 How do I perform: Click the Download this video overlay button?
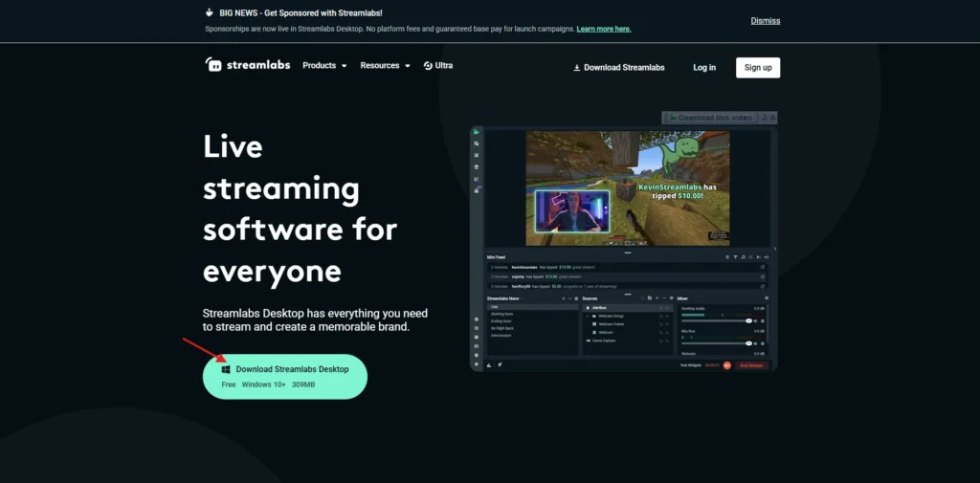coord(711,118)
